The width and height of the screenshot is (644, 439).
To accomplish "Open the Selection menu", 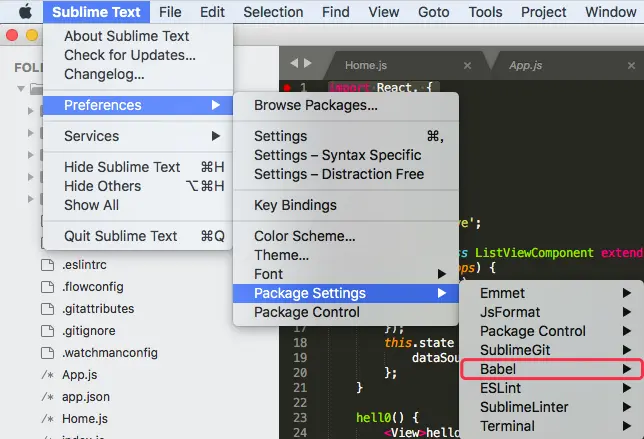I will [x=273, y=12].
